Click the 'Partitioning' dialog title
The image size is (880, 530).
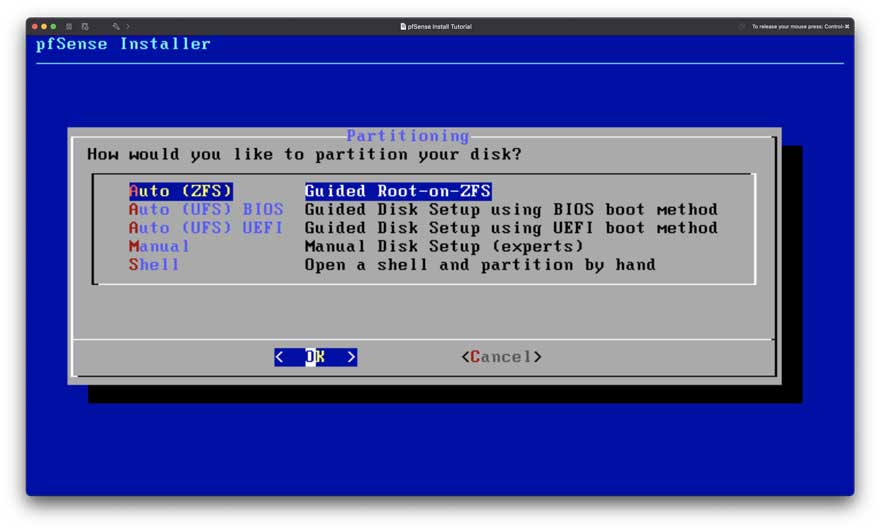click(x=407, y=136)
